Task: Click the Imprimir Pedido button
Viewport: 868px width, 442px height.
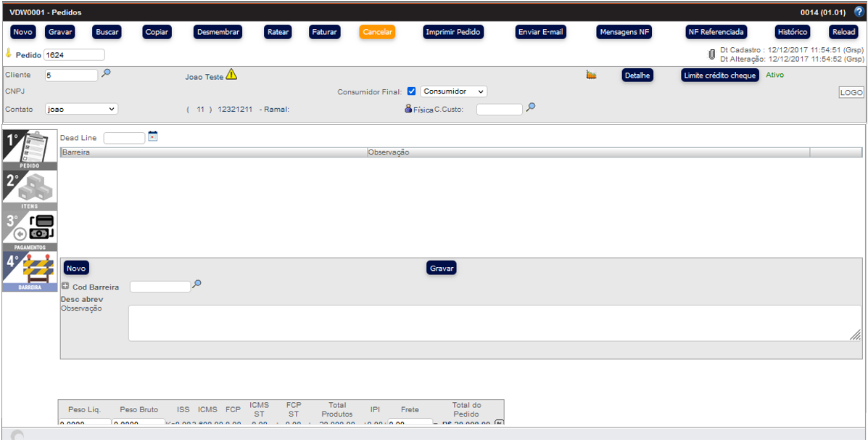Action: [x=453, y=32]
